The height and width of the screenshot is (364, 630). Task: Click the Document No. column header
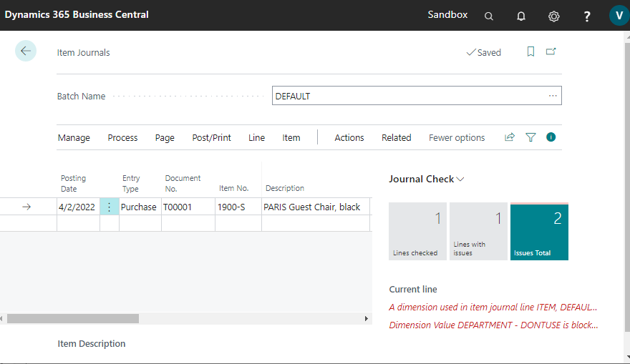183,183
